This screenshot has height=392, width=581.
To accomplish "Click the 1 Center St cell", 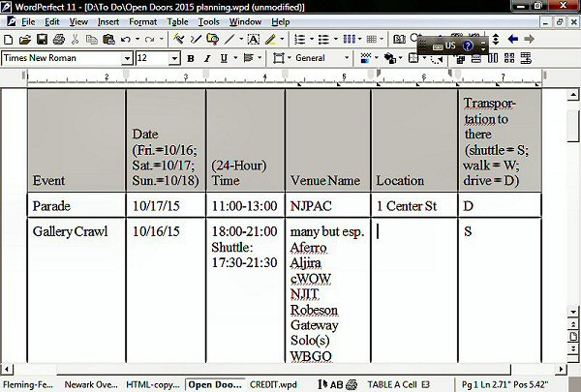I will click(413, 205).
